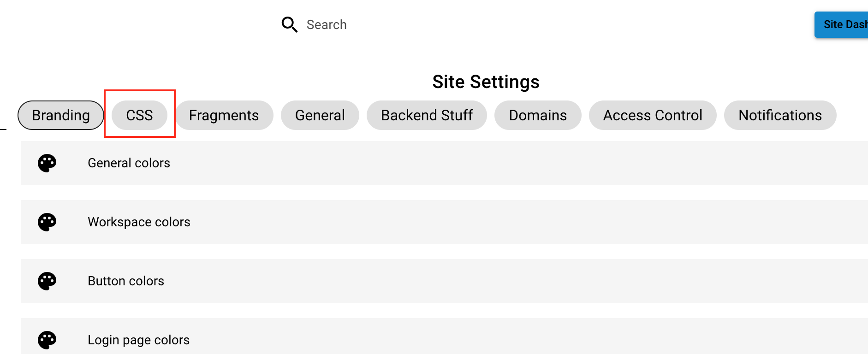Go to the General settings tab
Viewport: 868px width, 354px height.
[x=320, y=115]
